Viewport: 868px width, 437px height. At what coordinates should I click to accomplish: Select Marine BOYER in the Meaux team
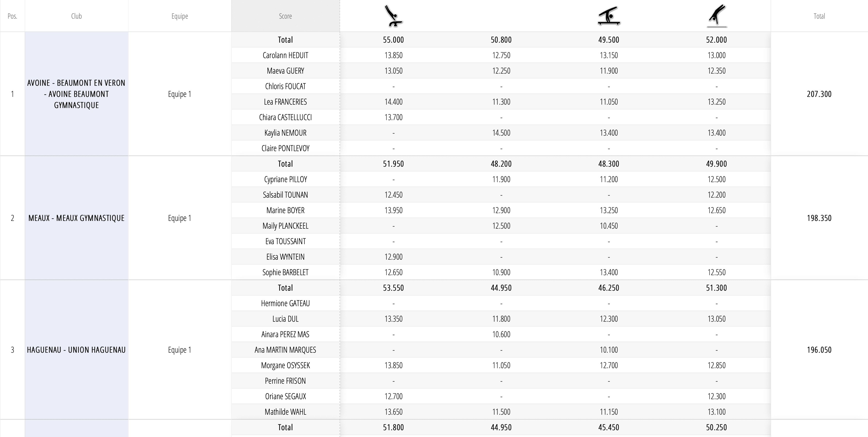(x=285, y=210)
